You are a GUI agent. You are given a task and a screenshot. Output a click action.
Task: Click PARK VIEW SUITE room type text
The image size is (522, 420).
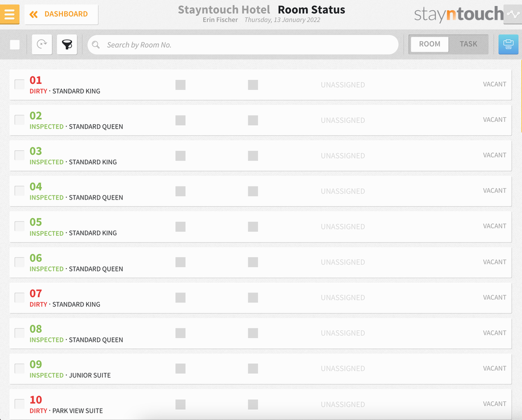point(78,411)
